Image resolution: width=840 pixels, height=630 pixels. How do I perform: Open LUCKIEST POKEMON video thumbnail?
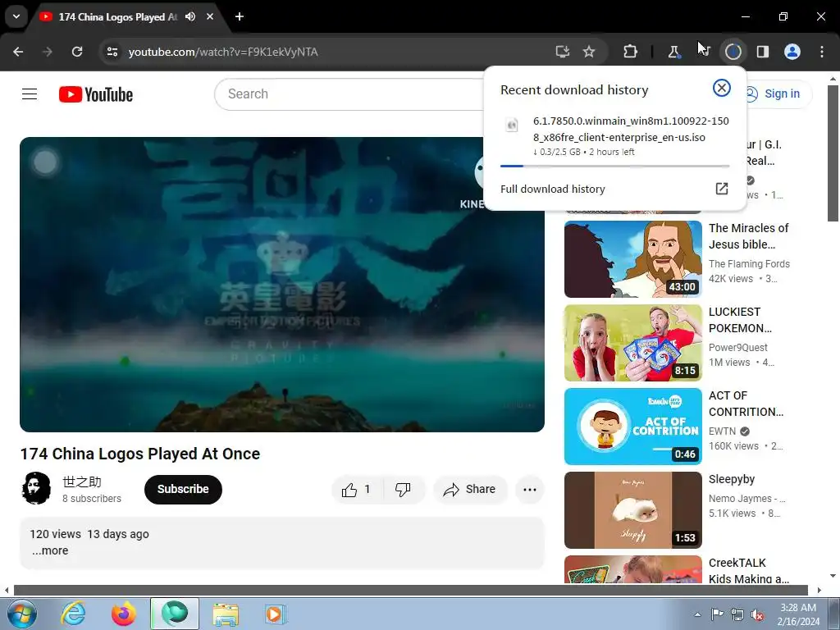pyautogui.click(x=632, y=343)
